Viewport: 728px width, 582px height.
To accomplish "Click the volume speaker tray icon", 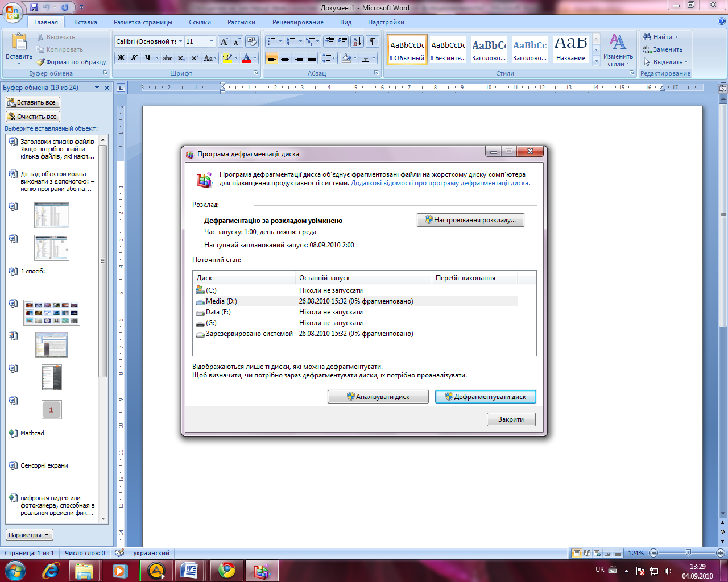I will (x=668, y=571).
